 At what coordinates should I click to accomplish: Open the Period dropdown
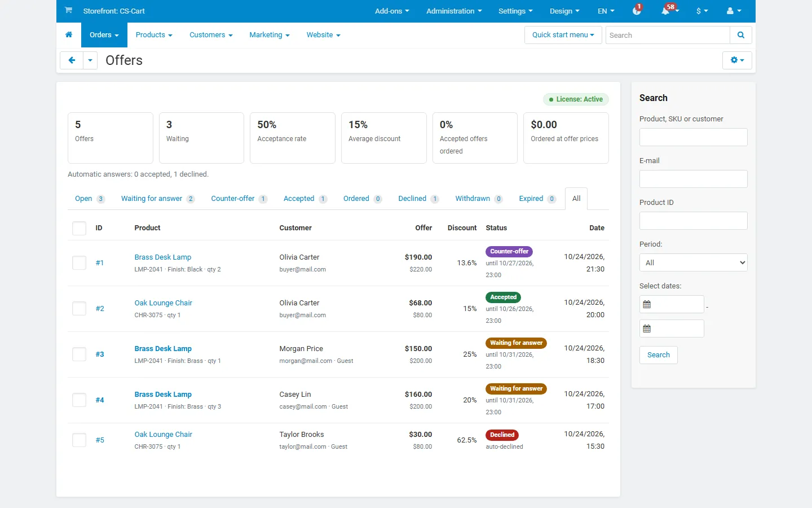[x=694, y=262]
